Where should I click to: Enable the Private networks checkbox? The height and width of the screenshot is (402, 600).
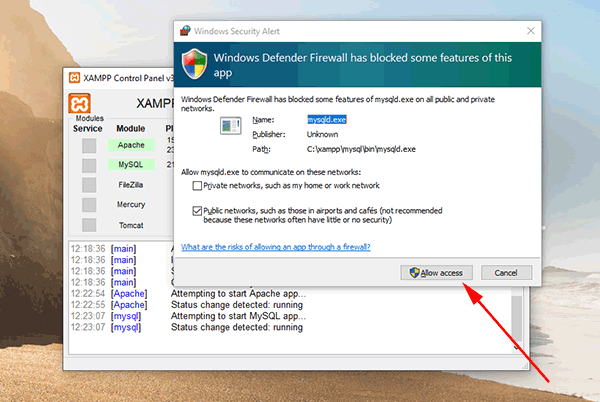197,185
